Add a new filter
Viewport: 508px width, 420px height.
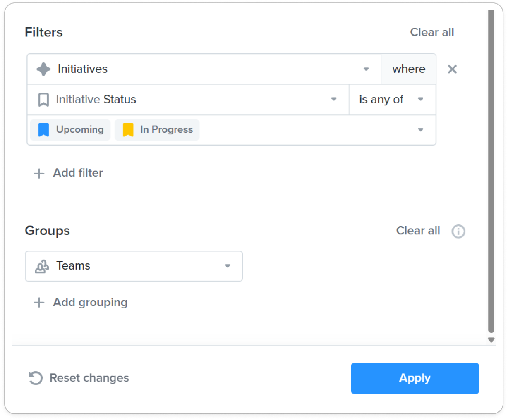[68, 173]
